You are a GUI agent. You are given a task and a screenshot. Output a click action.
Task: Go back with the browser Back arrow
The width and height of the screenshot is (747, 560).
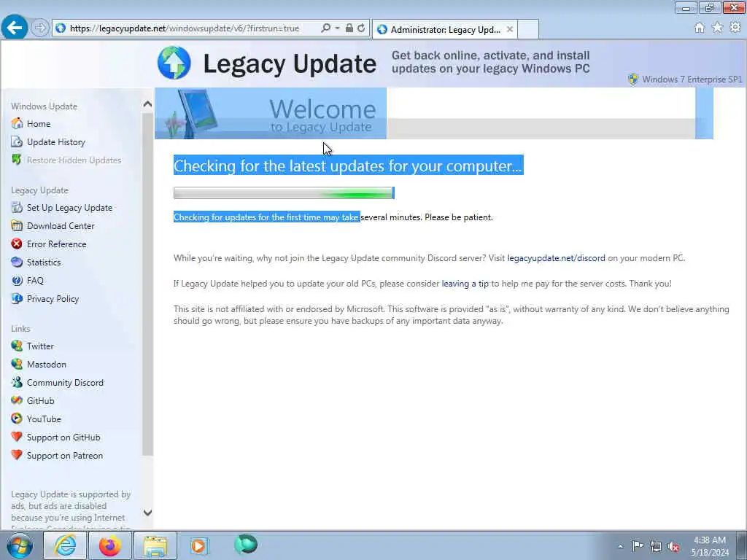coord(15,28)
